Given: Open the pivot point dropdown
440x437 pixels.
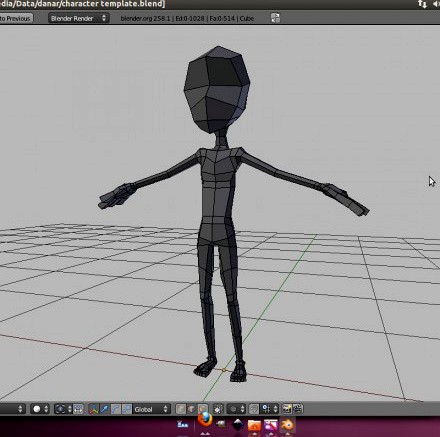Looking at the screenshot, I should click(63, 409).
